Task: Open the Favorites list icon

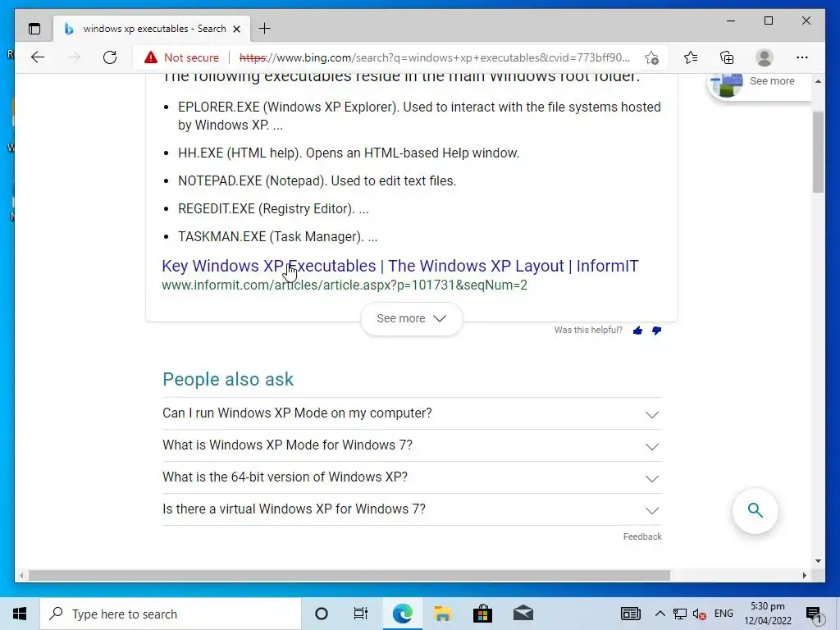Action: click(x=691, y=57)
